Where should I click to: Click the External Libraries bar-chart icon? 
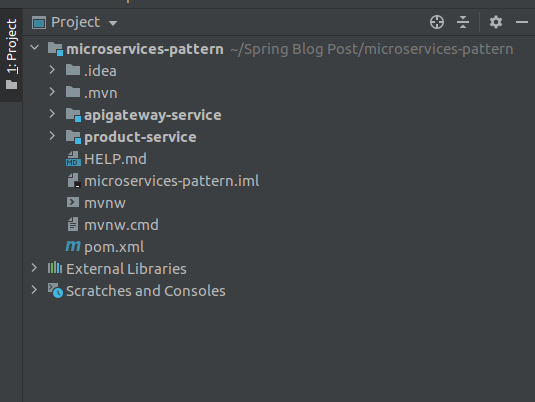[x=55, y=268]
